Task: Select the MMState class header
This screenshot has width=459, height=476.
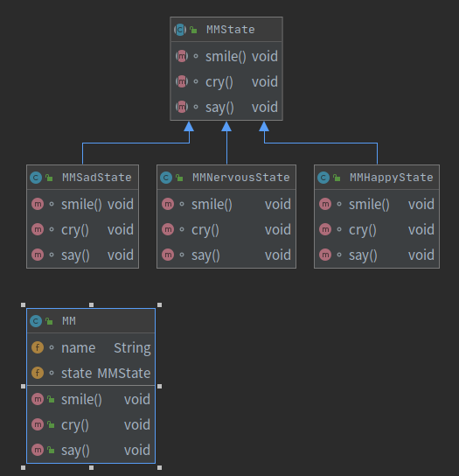Action: [x=226, y=30]
